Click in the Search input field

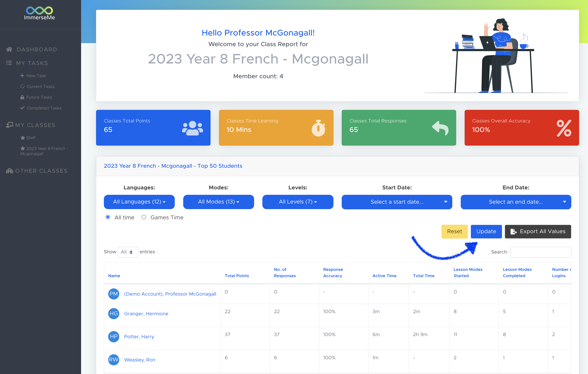click(x=541, y=252)
